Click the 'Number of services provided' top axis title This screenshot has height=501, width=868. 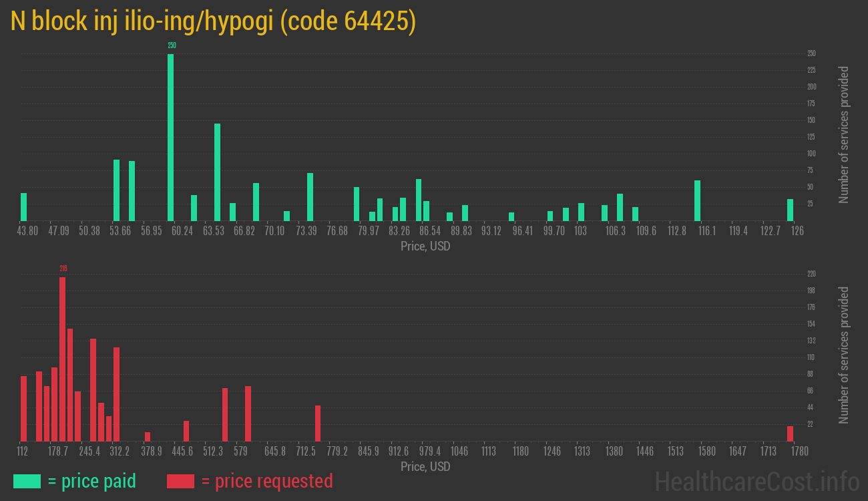coord(843,134)
